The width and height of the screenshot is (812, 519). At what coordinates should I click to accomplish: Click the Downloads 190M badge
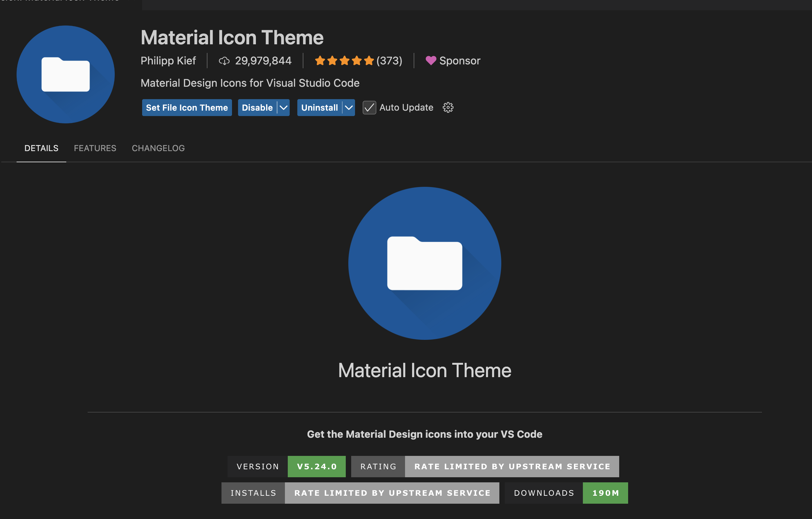(x=567, y=493)
